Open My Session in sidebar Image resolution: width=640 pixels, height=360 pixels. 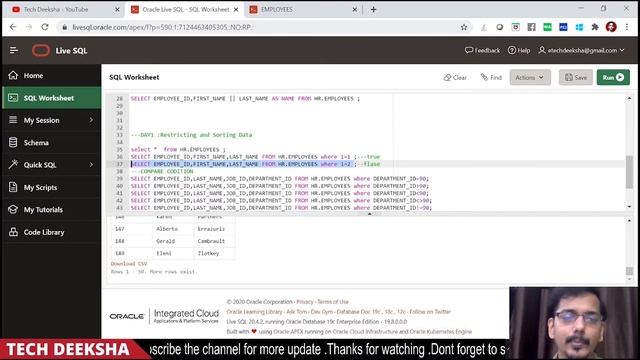(51, 120)
